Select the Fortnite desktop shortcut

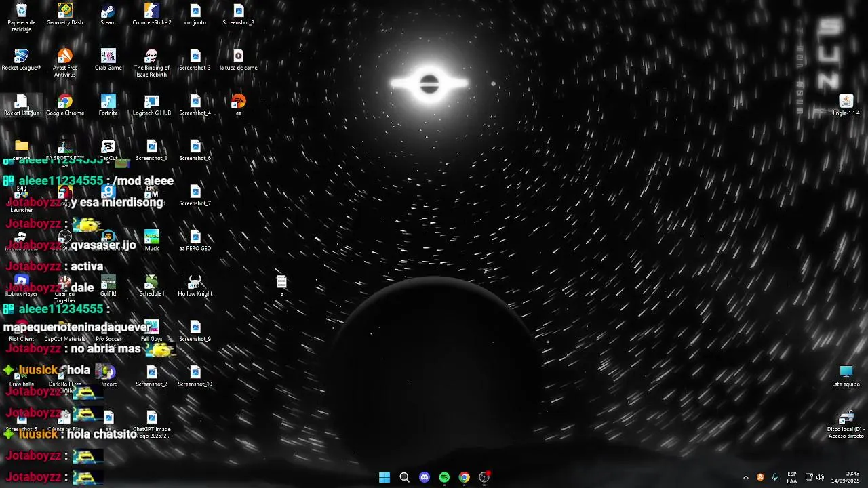[108, 105]
